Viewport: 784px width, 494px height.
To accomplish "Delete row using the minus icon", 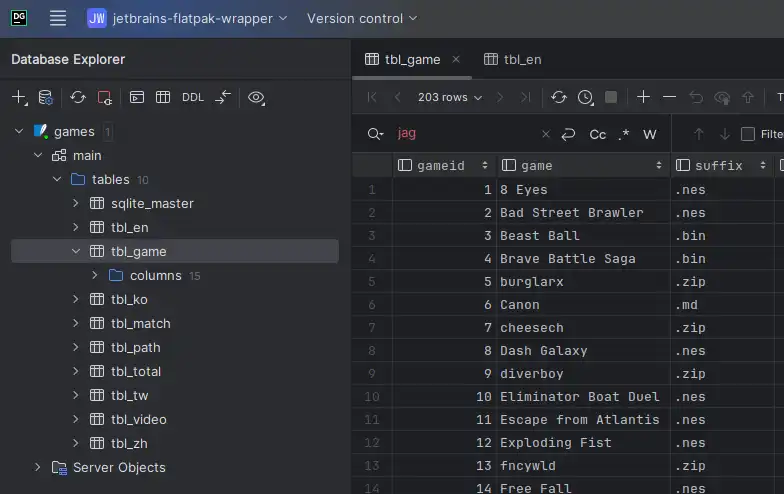I will coord(670,97).
